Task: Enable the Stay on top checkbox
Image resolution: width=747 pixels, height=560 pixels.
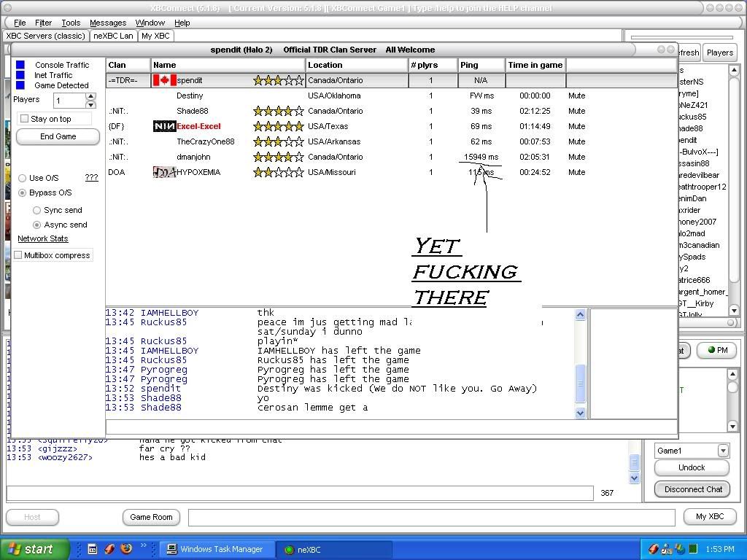Action: pos(25,119)
